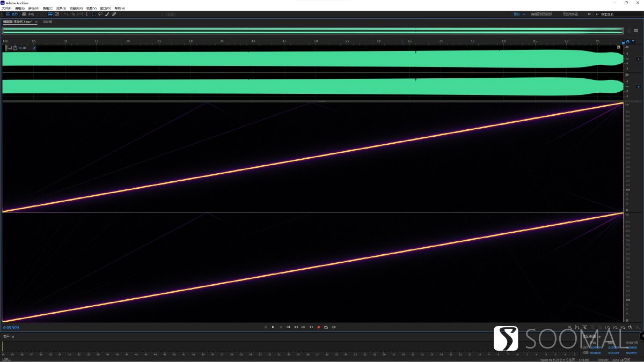Select the Lasso selection tool
644x362 pixels.
[x=100, y=14]
